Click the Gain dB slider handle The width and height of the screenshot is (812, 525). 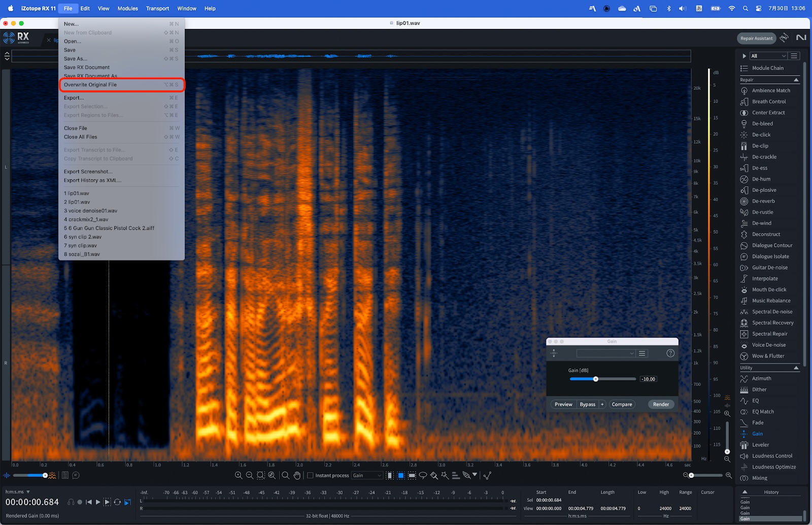[596, 379]
